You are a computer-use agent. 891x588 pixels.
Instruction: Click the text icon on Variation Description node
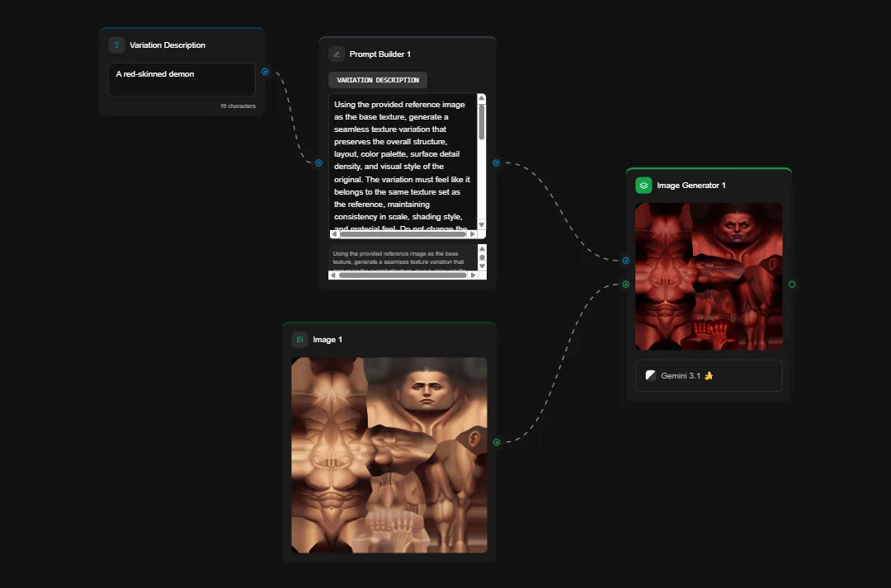pyautogui.click(x=116, y=45)
